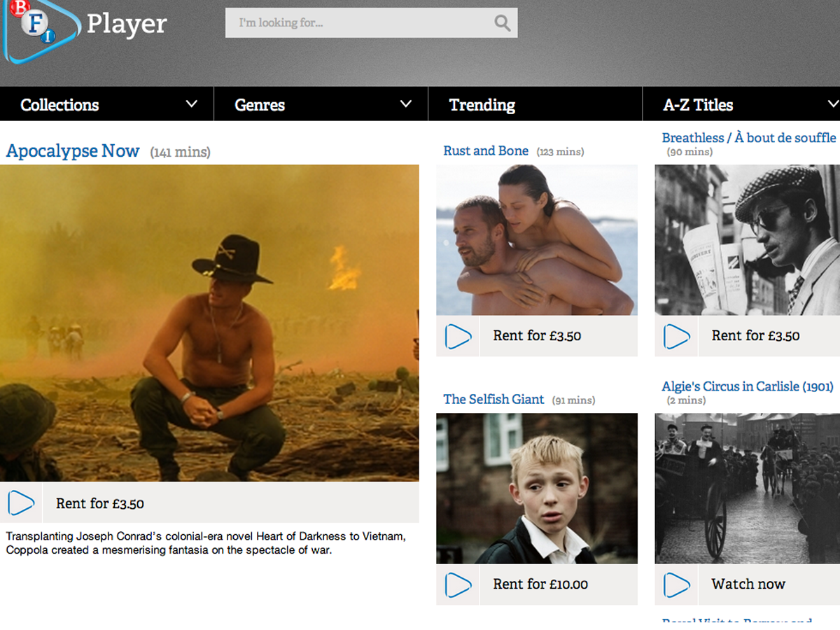Open the Genres menu
Screen dimensions: 840x630
(321, 104)
